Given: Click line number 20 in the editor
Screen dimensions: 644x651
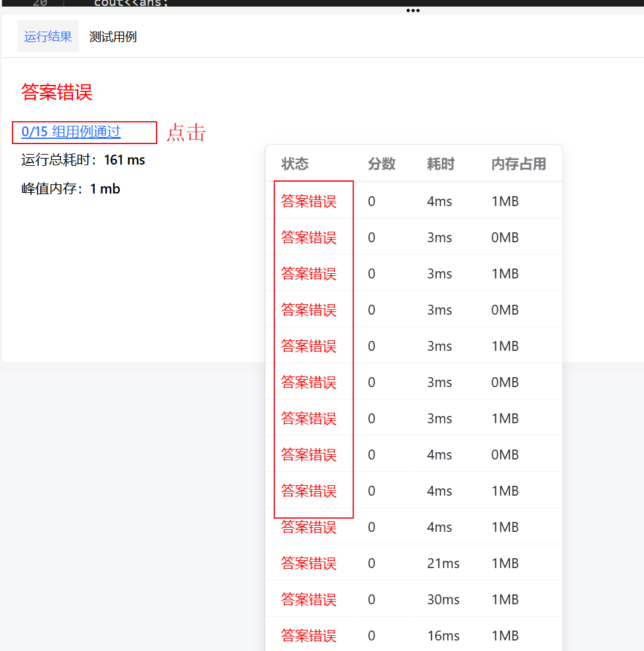Looking at the screenshot, I should coord(39,3).
